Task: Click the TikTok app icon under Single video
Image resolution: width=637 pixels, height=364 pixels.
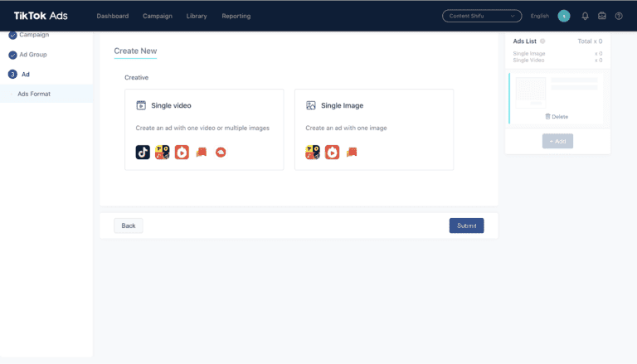Action: click(143, 152)
